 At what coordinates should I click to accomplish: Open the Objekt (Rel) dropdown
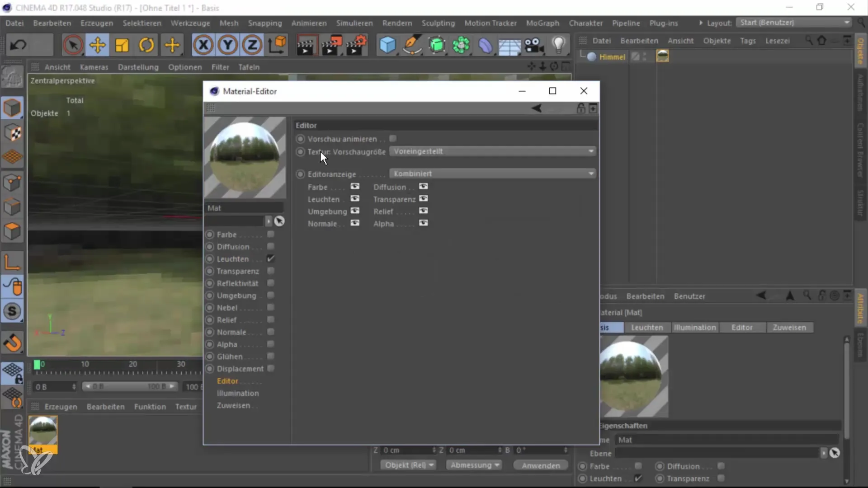click(409, 465)
